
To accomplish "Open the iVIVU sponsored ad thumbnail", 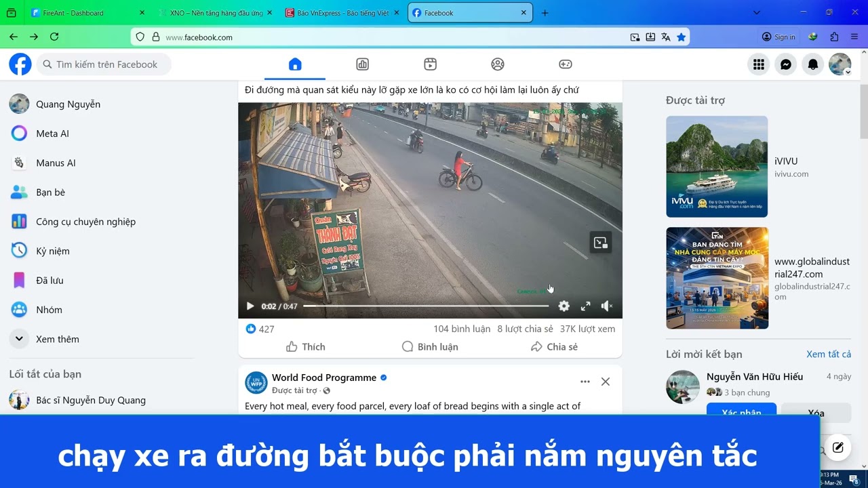I will point(717,167).
